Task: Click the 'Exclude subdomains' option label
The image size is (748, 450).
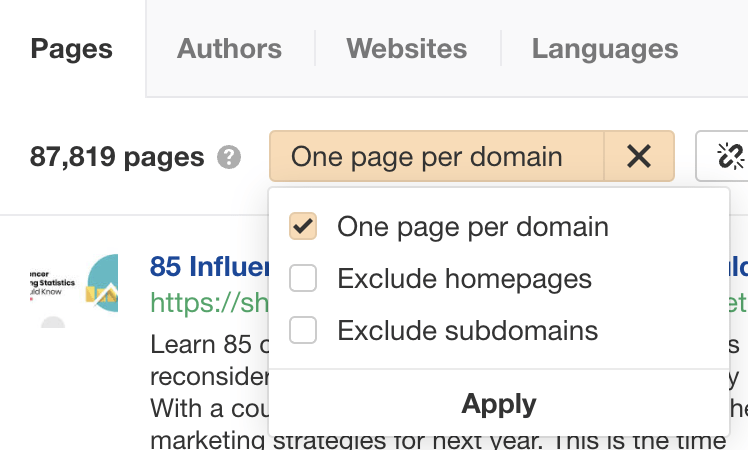Action: [x=467, y=330]
